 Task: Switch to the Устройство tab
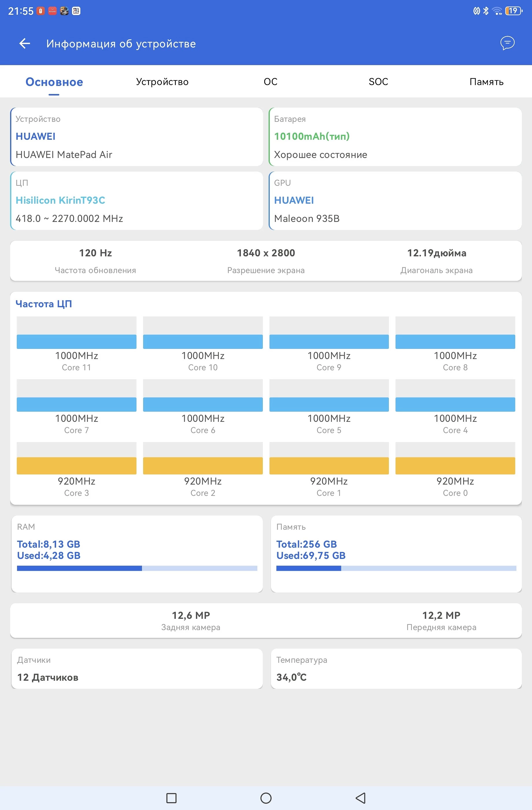[162, 82]
